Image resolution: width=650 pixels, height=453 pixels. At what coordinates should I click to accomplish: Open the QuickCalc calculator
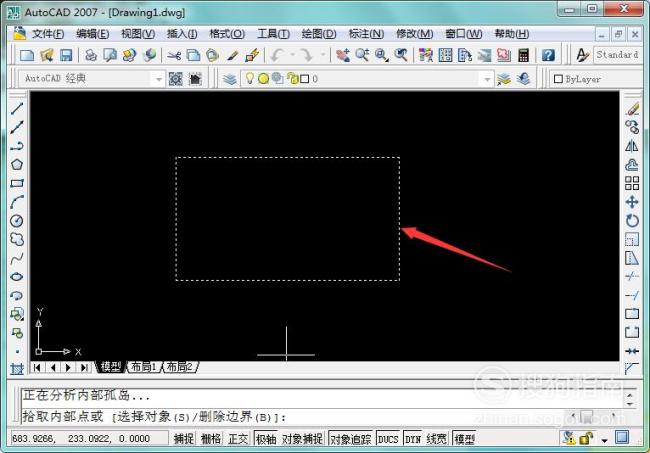(524, 55)
